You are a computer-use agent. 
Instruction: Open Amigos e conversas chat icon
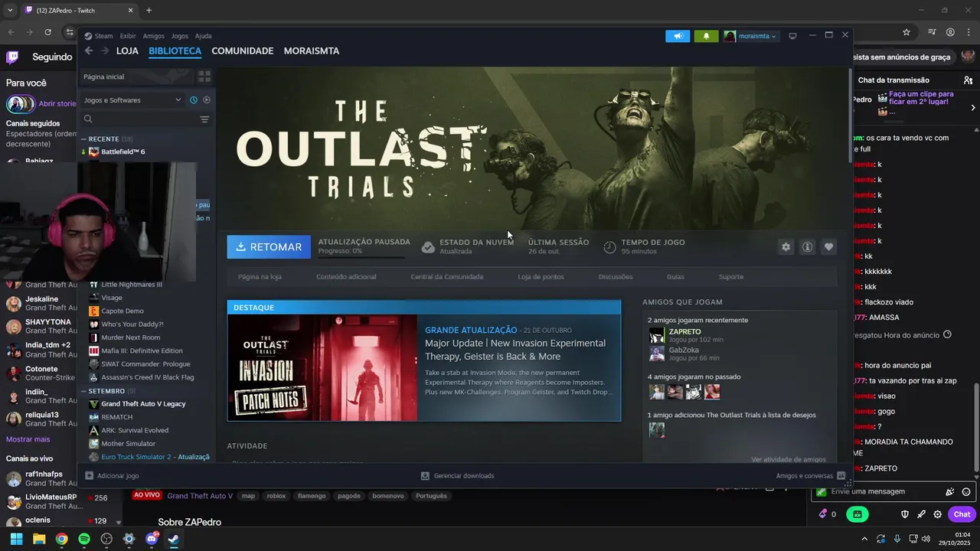click(841, 475)
